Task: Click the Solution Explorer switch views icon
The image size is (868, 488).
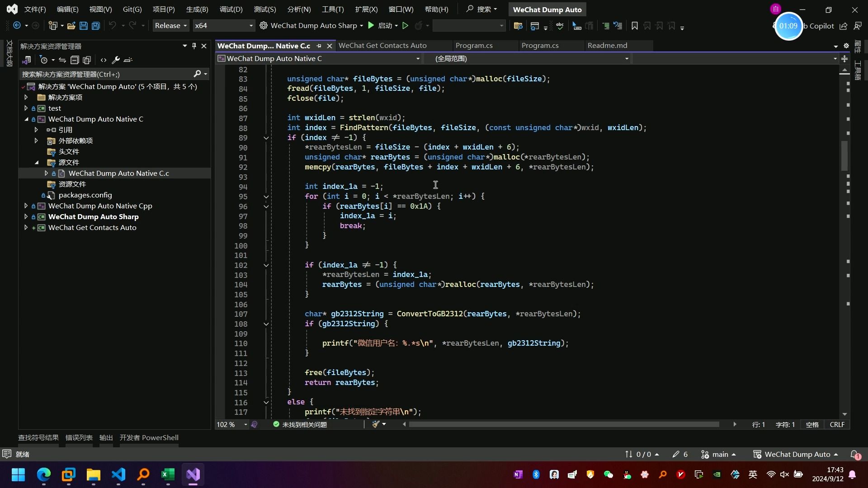Action: (27, 60)
